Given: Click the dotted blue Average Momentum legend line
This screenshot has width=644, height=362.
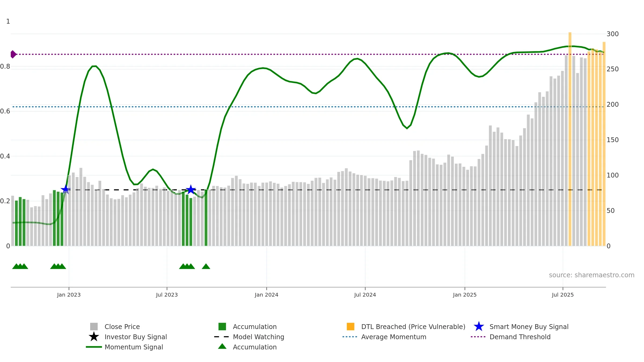Looking at the screenshot, I should pos(350,337).
